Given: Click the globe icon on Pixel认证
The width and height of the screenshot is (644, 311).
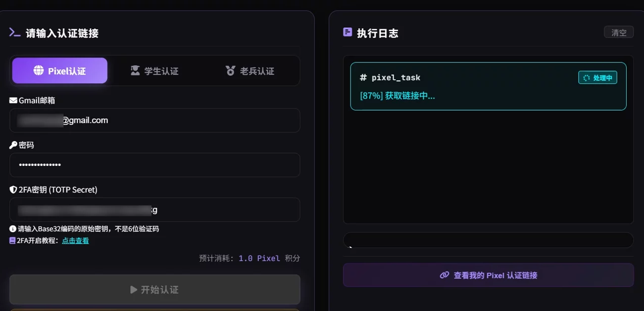Looking at the screenshot, I should [39, 70].
